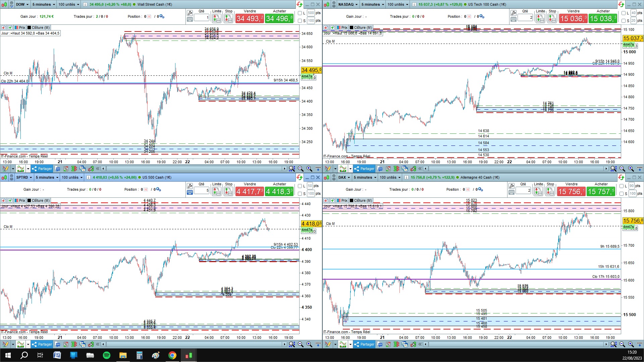
Task: Open wrench settings icon in DAX order panel
Action: (511, 186)
